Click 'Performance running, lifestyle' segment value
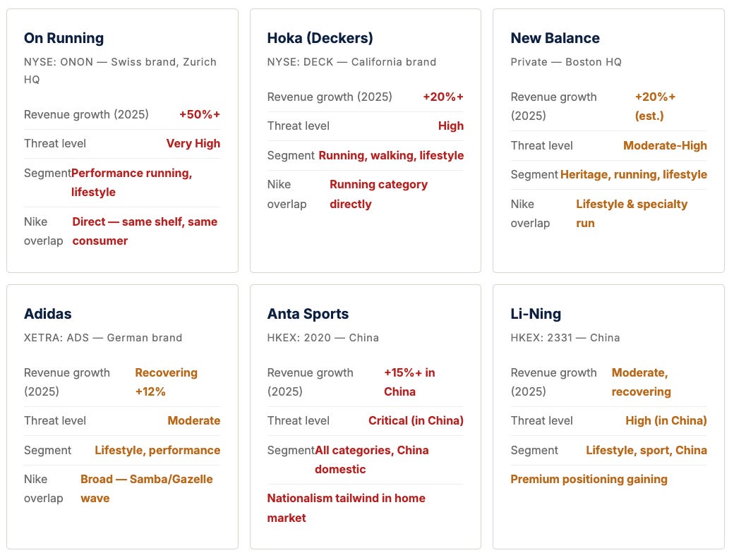 coord(131,183)
